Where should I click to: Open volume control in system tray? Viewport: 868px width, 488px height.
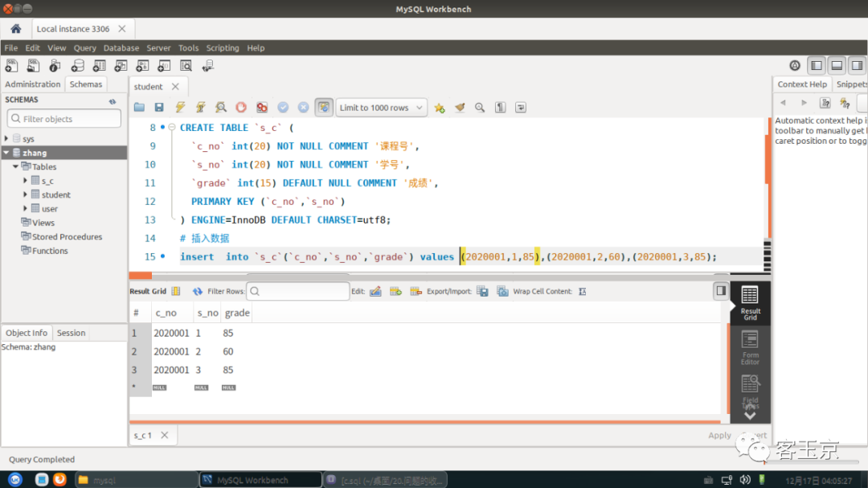[x=745, y=480]
